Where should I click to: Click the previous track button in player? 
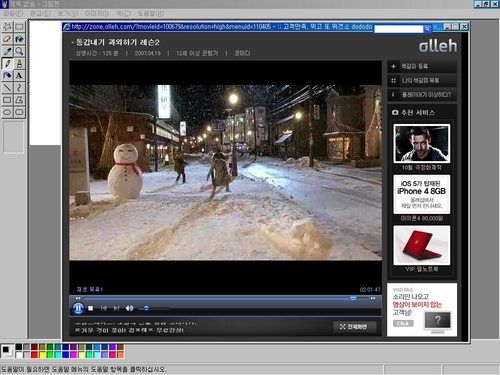coord(104,308)
